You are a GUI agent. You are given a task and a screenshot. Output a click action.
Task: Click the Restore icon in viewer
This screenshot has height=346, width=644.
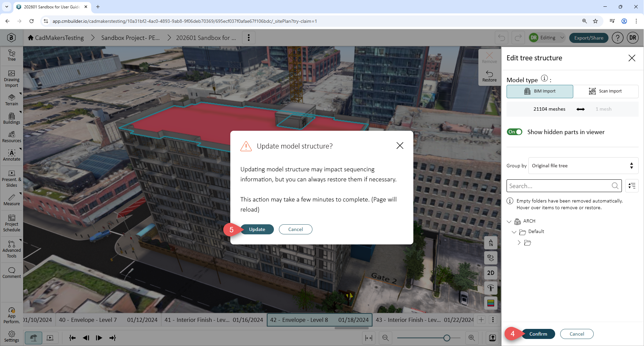pyautogui.click(x=489, y=76)
